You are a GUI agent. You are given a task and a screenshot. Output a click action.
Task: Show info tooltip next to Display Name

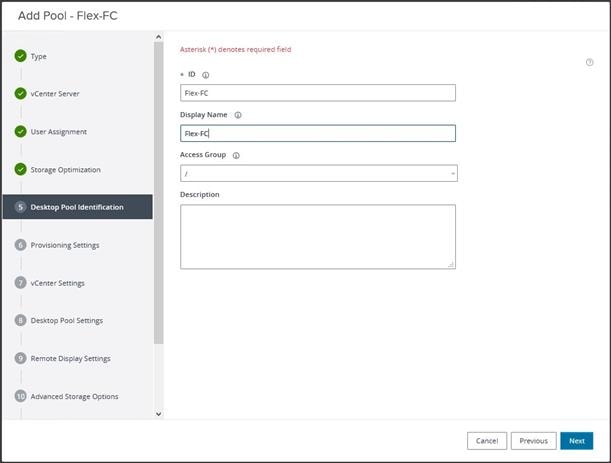point(238,115)
